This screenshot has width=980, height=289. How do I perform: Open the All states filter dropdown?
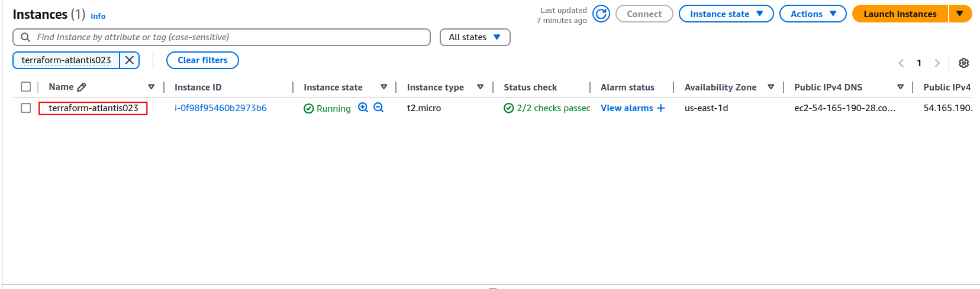475,37
